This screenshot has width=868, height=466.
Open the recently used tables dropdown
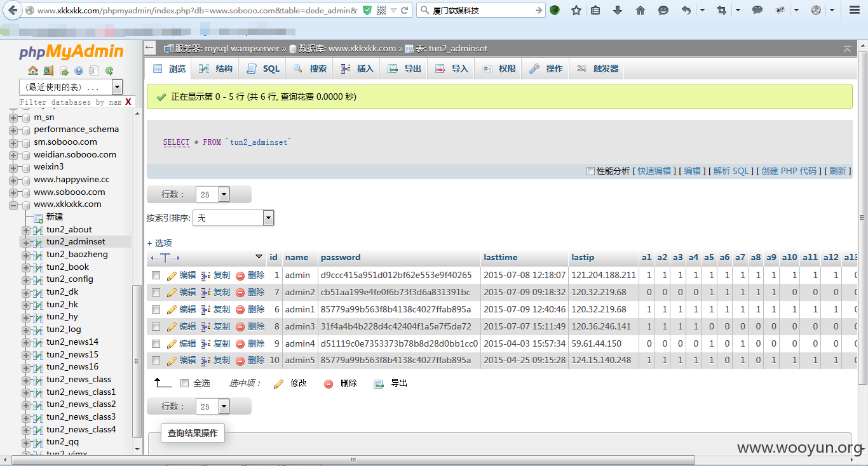click(x=71, y=87)
